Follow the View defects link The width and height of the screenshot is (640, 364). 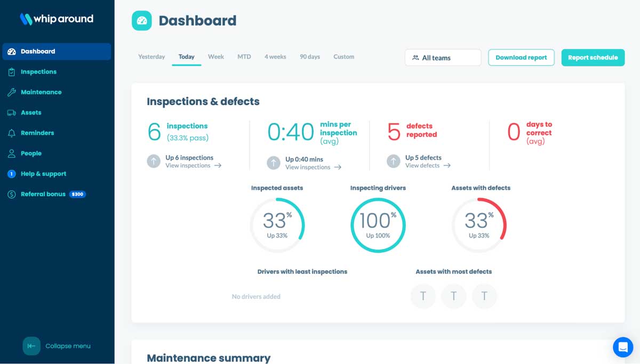424,165
